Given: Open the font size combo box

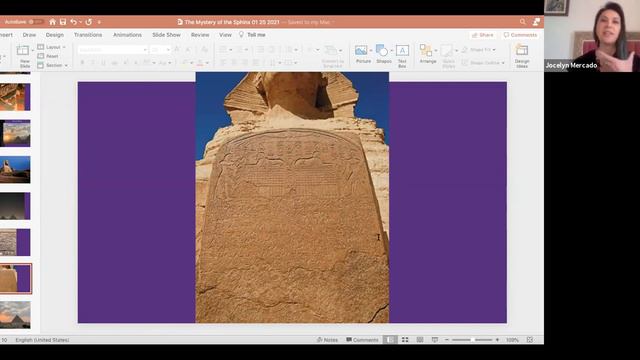Looking at the screenshot, I should coord(160,50).
